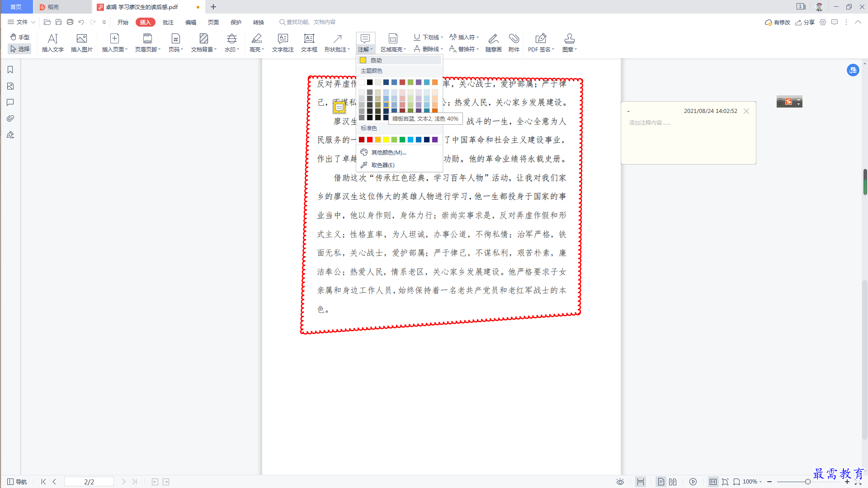
Task: Choose Auto (自动) color option
Action: (400, 60)
